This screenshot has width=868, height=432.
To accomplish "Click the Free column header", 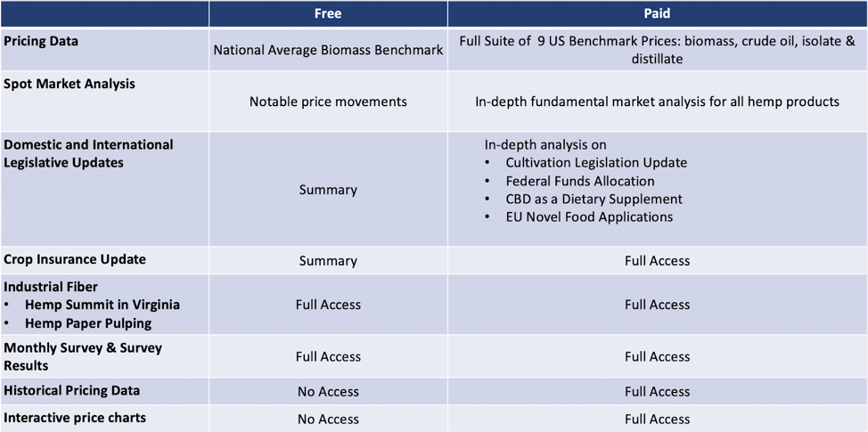I will [x=328, y=14].
